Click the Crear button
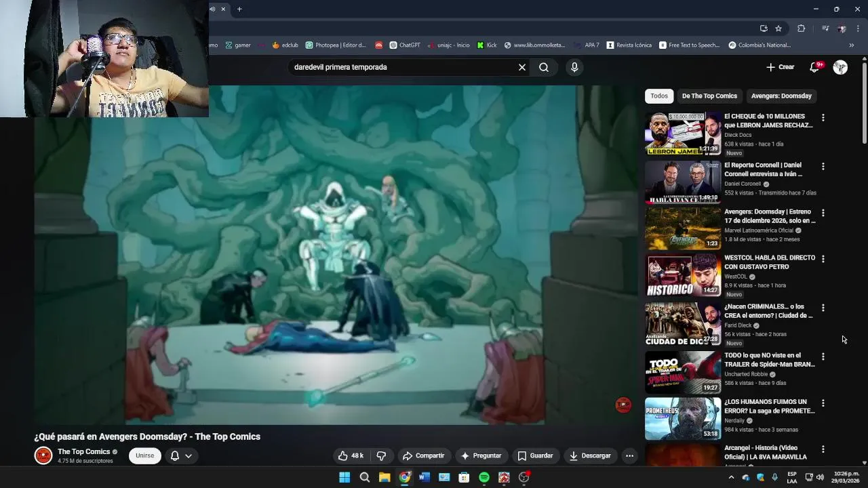 click(x=781, y=67)
